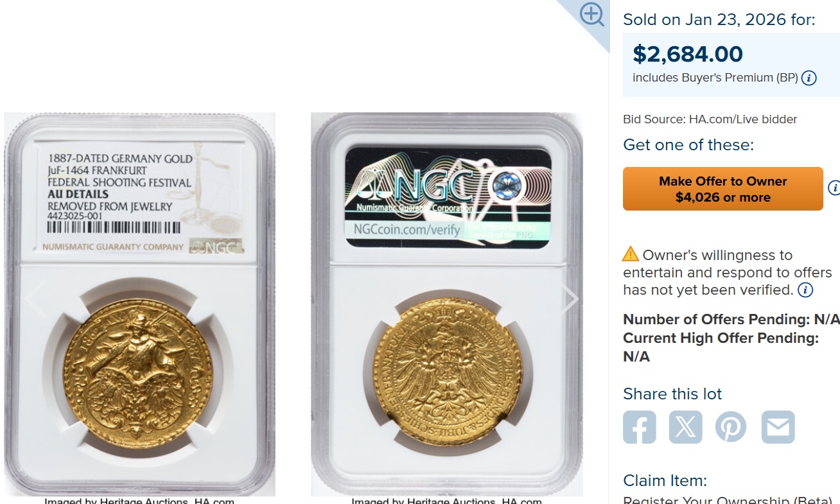Share this lot on Pinterest
840x504 pixels.
click(731, 427)
